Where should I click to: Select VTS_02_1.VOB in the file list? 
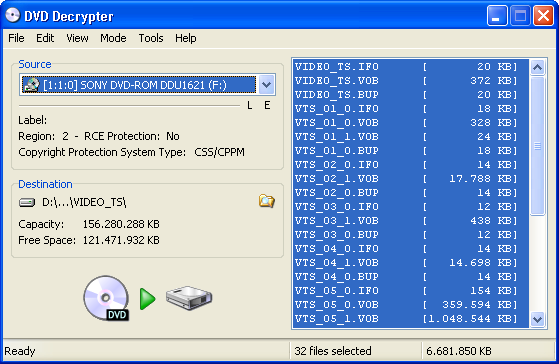(x=410, y=179)
